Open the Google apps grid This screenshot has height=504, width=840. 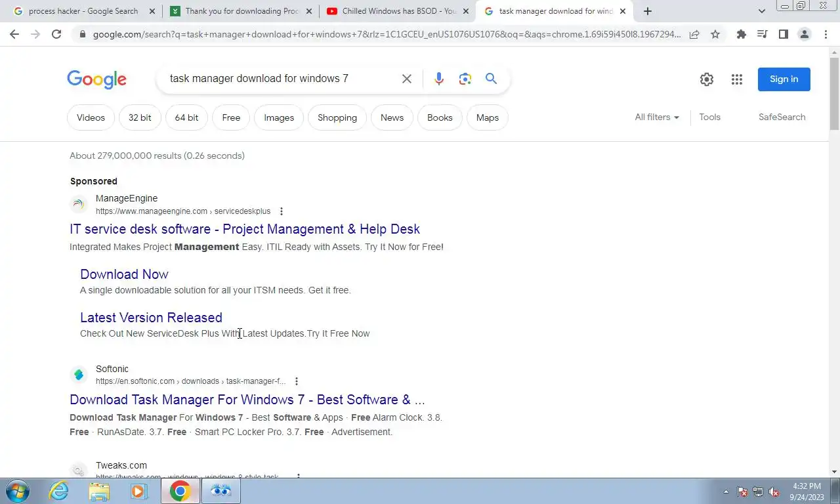pos(737,79)
